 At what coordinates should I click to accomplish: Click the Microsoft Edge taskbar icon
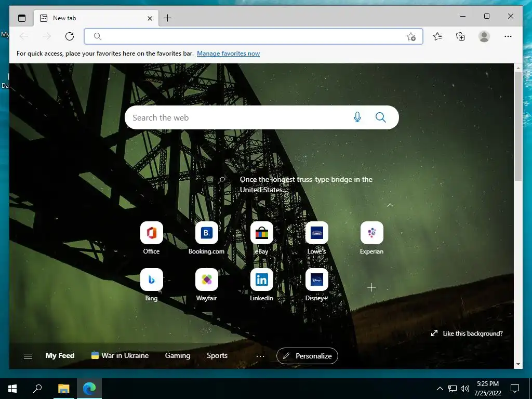89,389
